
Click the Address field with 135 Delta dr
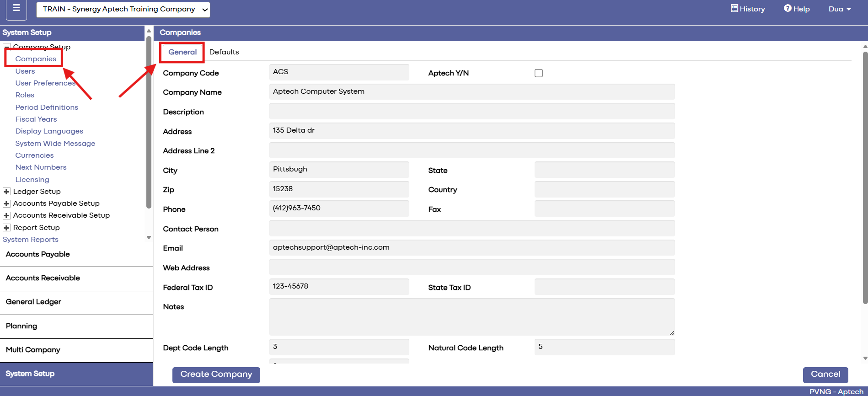(x=472, y=131)
